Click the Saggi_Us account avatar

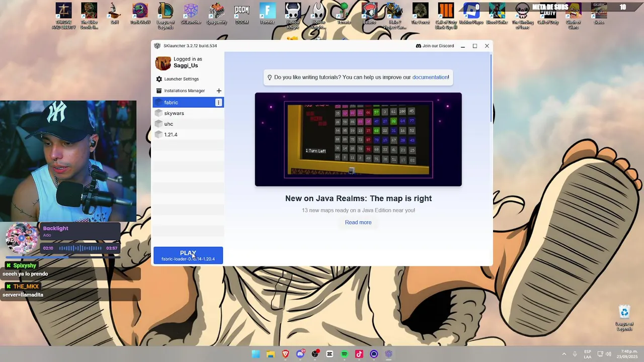[163, 63]
